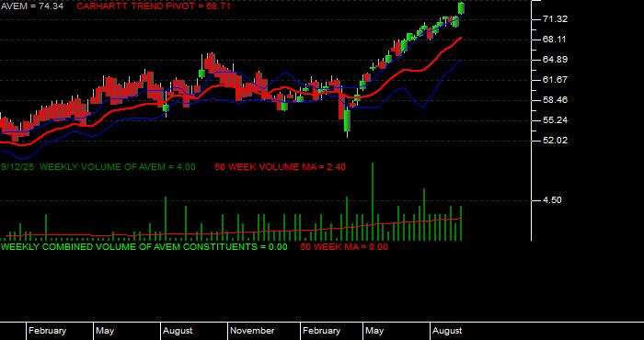The width and height of the screenshot is (644, 340).
Task: Click the first February marker on the time axis
Action: [47, 331]
